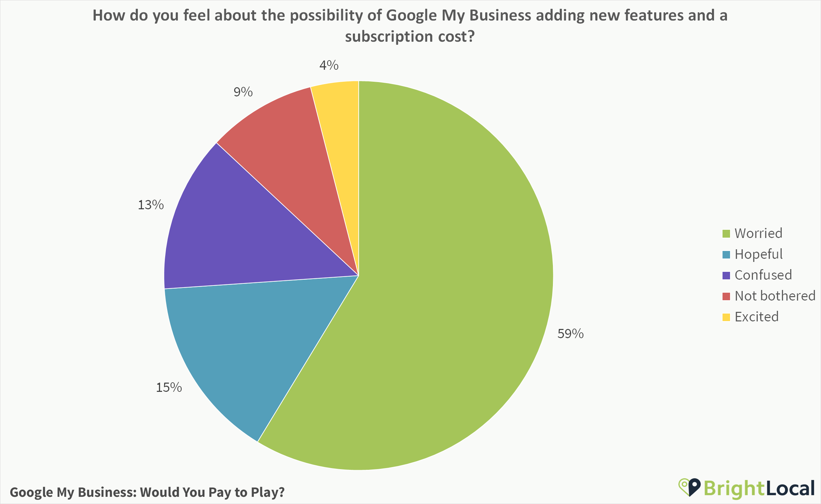
Task: Click the red Not bothered legend swatch
Action: point(726,296)
